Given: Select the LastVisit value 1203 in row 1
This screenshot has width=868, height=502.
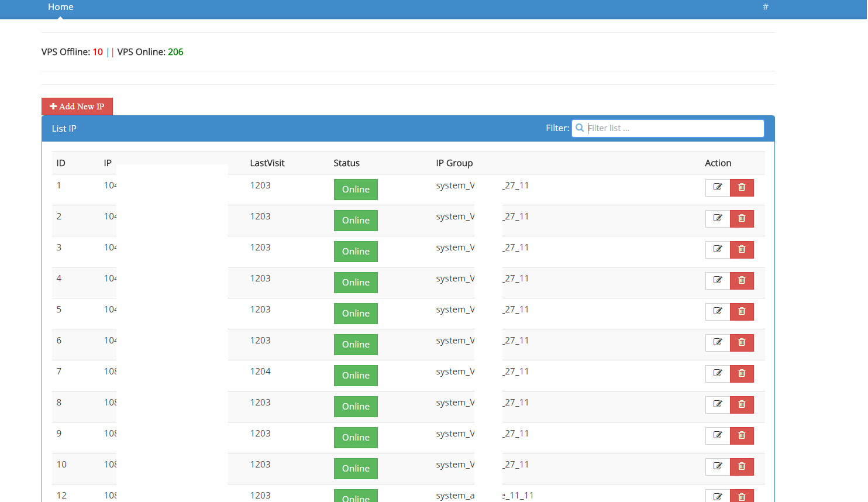Looking at the screenshot, I should pos(260,185).
